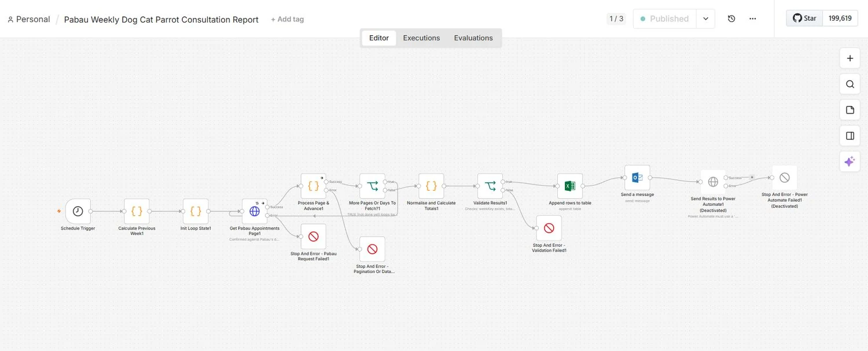Select the Process Page & Advance1 code node
868x351 pixels.
pos(314,186)
